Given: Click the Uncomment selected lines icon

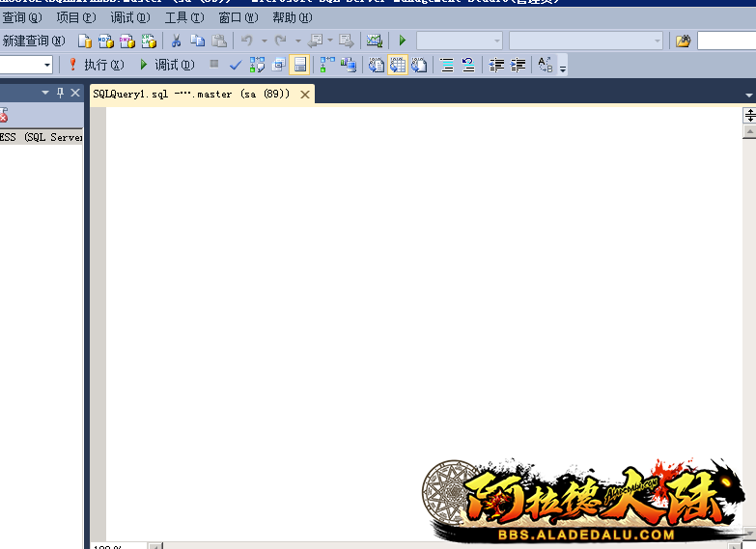Looking at the screenshot, I should (468, 65).
